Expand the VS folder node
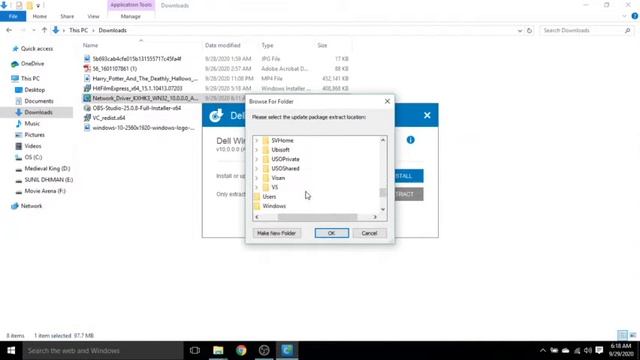This screenshot has width=640, height=360. point(257,187)
